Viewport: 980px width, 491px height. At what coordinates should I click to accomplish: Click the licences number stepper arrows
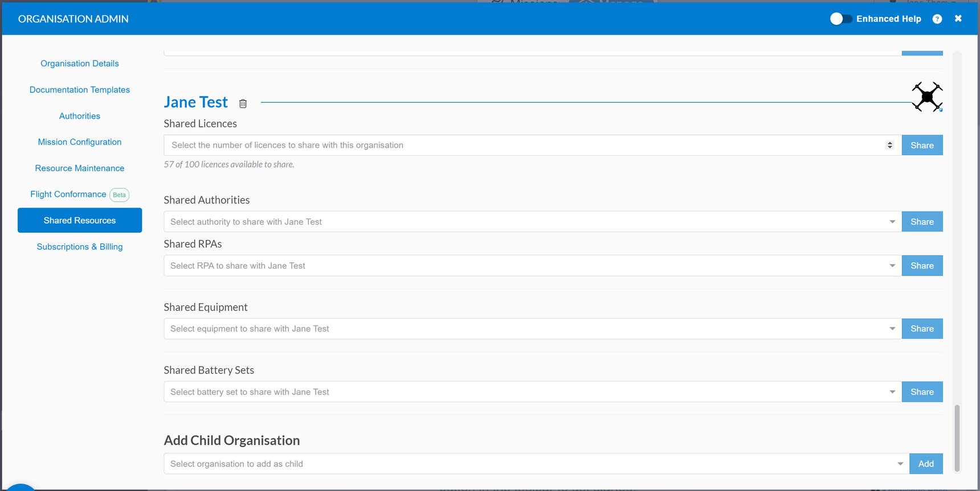pyautogui.click(x=890, y=145)
